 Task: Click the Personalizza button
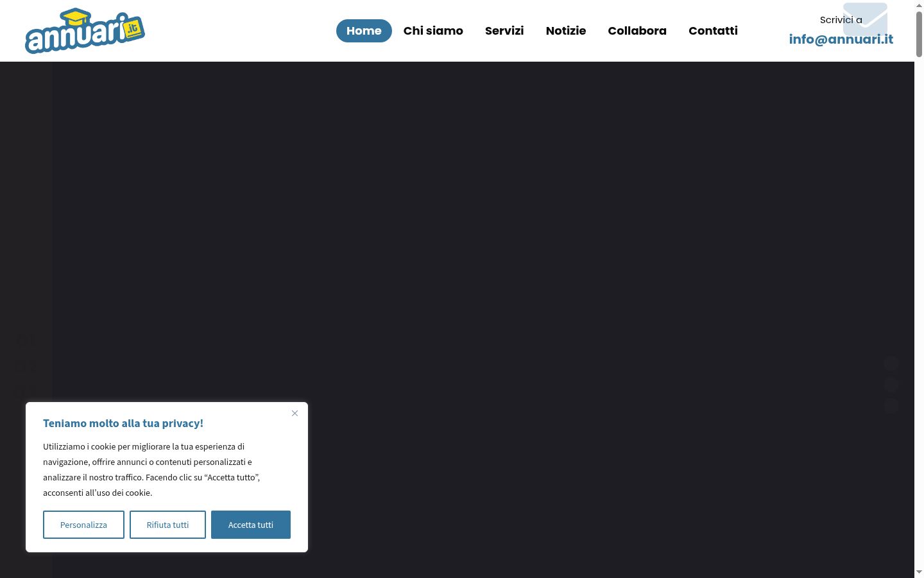click(x=83, y=525)
